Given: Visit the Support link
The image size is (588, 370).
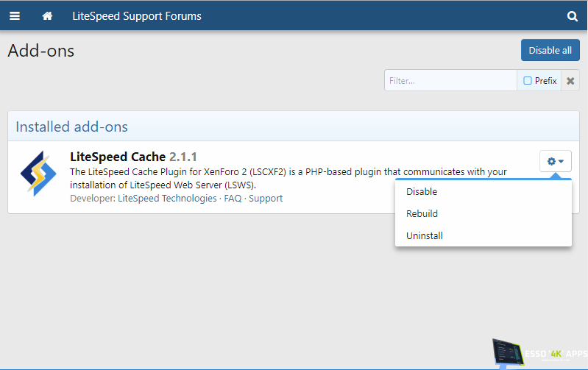Looking at the screenshot, I should [x=266, y=199].
